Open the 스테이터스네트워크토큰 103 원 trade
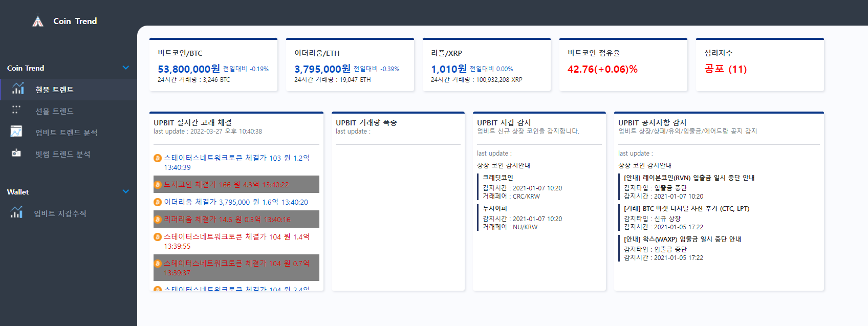This screenshot has width=868, height=326. 236,163
